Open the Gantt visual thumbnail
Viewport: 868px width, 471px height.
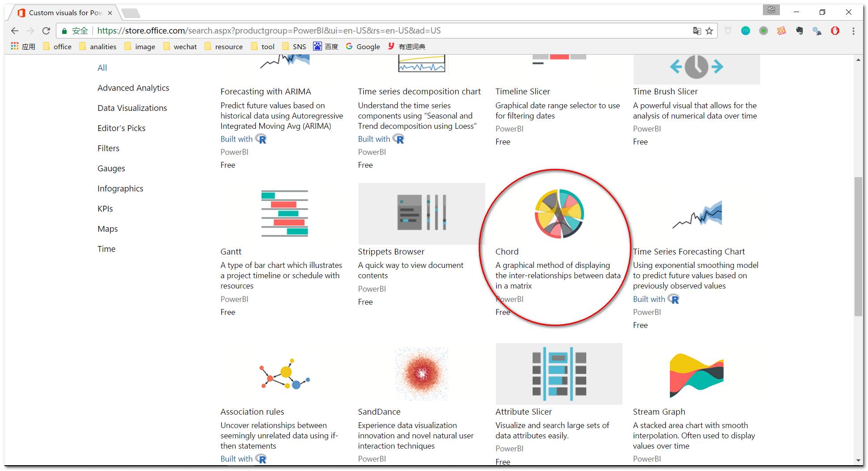pyautogui.click(x=284, y=213)
